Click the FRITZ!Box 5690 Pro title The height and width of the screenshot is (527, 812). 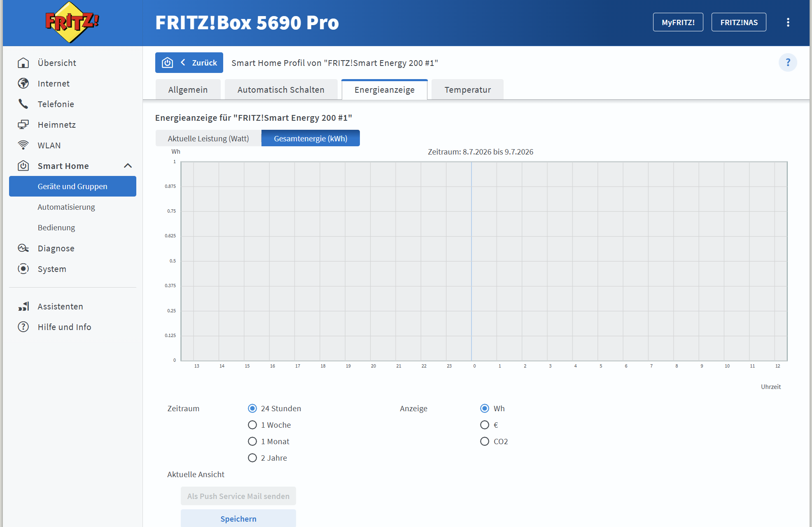coord(247,22)
